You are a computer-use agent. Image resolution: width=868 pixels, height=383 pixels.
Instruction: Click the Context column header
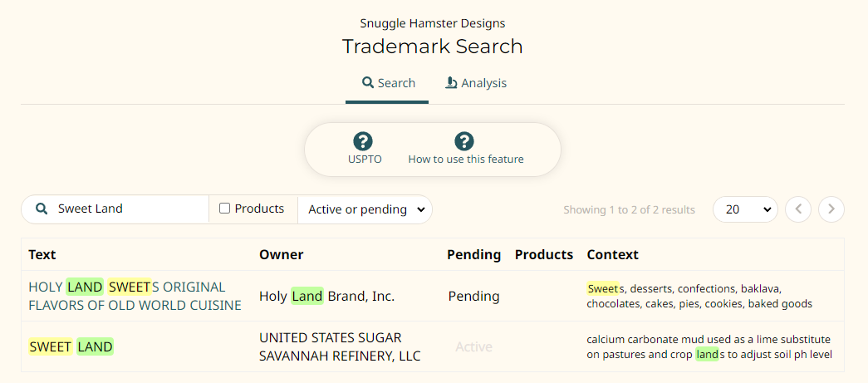(x=613, y=254)
